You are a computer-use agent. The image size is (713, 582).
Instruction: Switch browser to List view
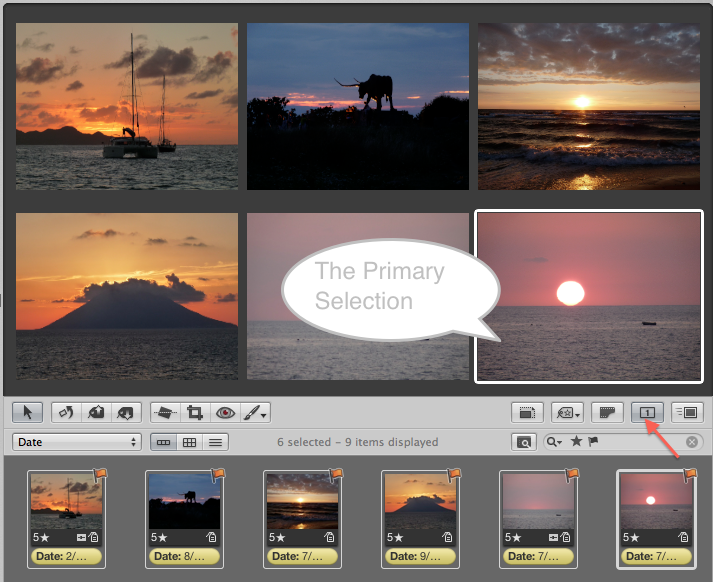214,442
